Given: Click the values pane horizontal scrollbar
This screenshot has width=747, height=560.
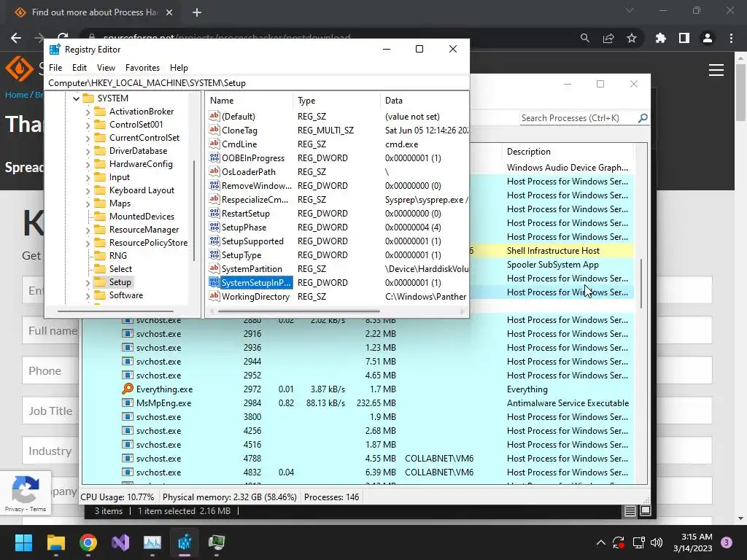Looking at the screenshot, I should tap(299, 311).
